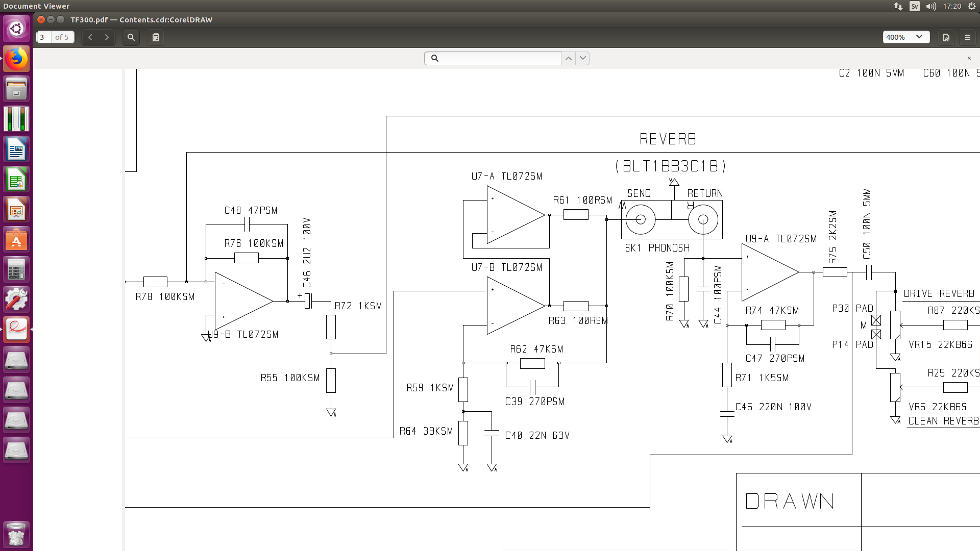Screen dimensions: 980x551
Task: Click the DRAWN title block text
Action: [x=790, y=502]
